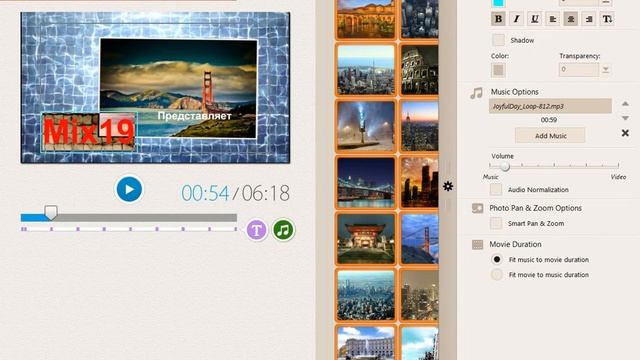The image size is (640, 360).
Task: Select the Colosseum photo thumbnail
Action: 420,70
